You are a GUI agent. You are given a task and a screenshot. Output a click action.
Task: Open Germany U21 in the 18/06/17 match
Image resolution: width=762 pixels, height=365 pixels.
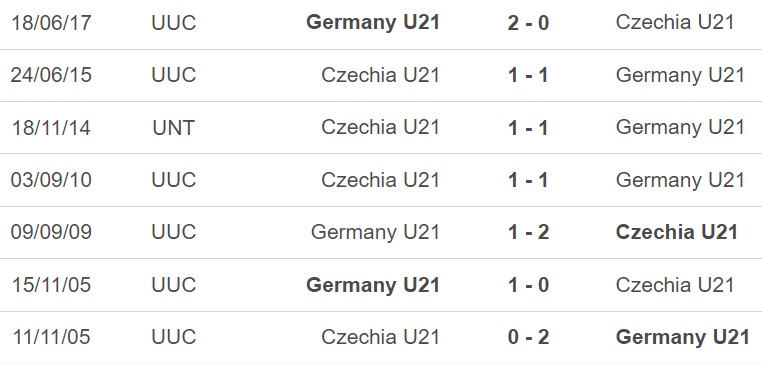coord(373,23)
